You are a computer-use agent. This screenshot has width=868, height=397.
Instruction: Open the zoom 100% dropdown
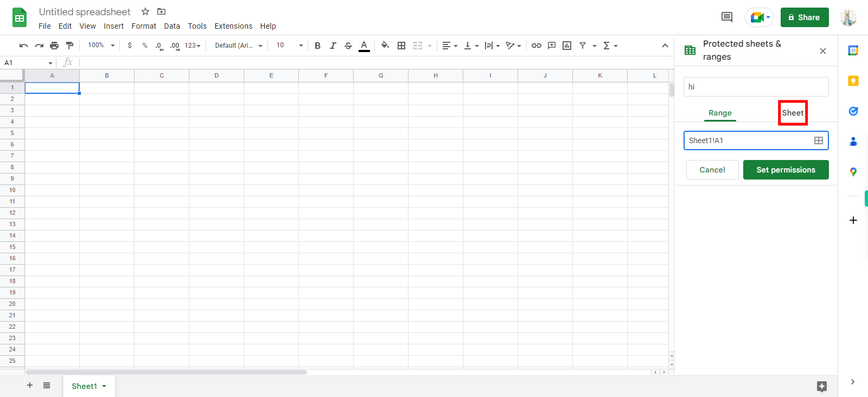[x=101, y=46]
